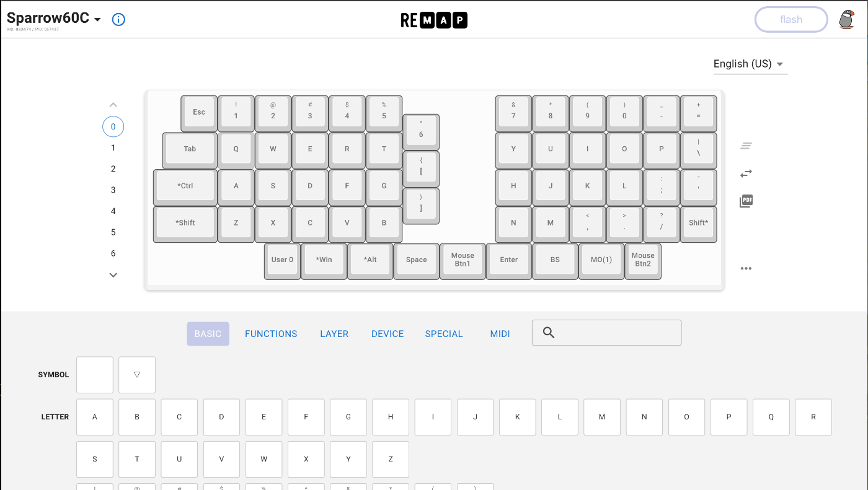The height and width of the screenshot is (490, 868).
Task: Pick letter H keycode from palette
Action: click(391, 417)
